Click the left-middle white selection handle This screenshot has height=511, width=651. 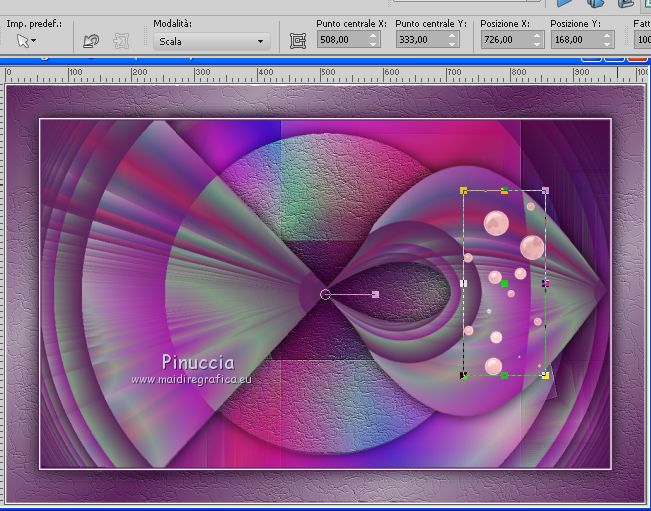click(463, 284)
